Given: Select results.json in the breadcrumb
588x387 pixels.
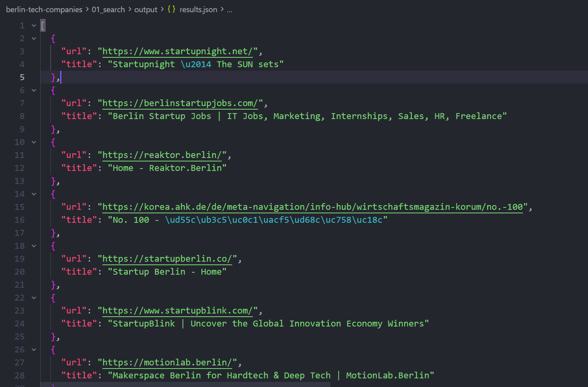Looking at the screenshot, I should pyautogui.click(x=198, y=9).
